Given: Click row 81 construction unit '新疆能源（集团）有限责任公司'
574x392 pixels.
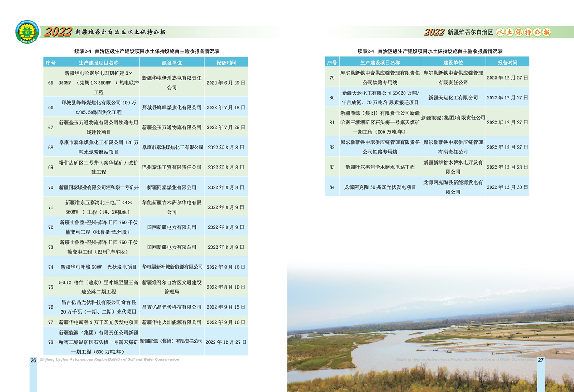Looking at the screenshot, I should click(x=453, y=118).
